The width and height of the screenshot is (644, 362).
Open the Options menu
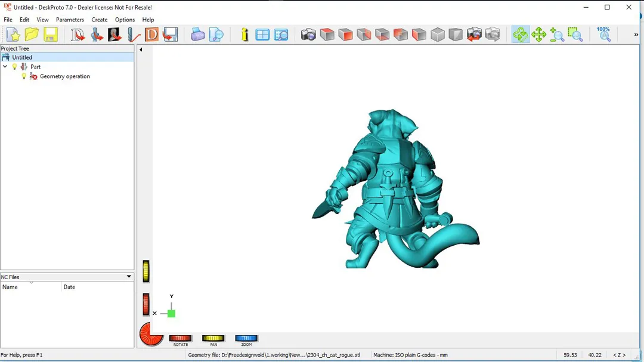point(125,20)
